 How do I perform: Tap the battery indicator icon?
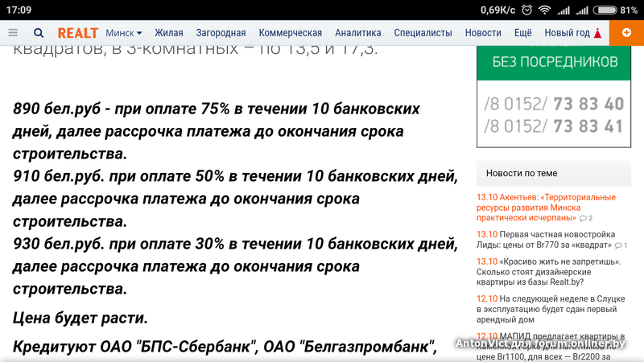coord(605,10)
